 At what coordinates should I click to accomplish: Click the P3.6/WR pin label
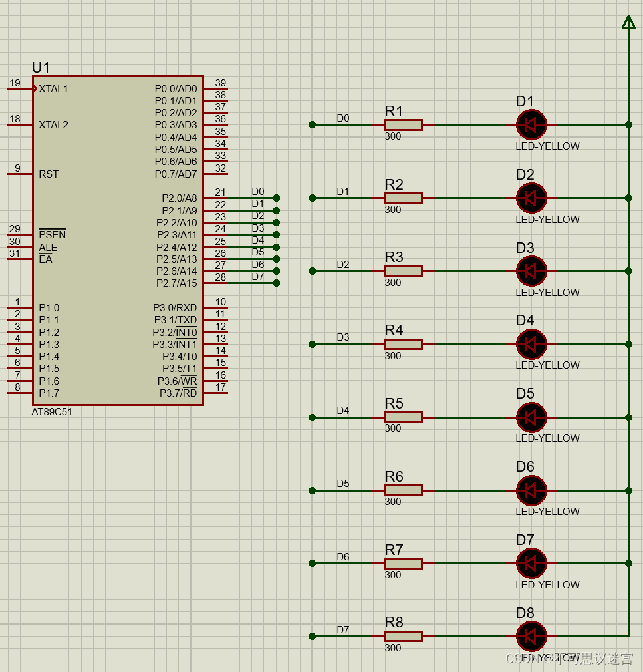178,381
